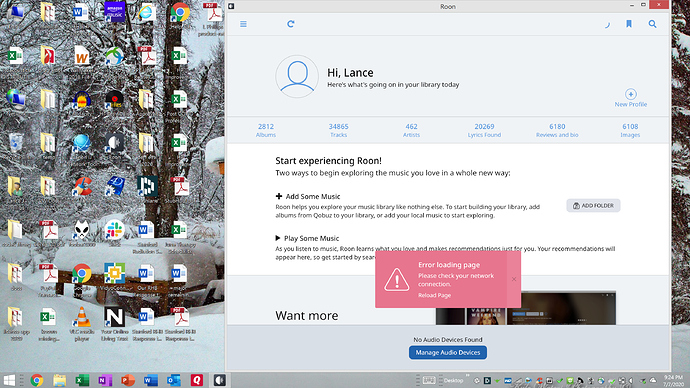The height and width of the screenshot is (388, 690).
Task: Open Excel from the taskbar
Action: point(82,380)
